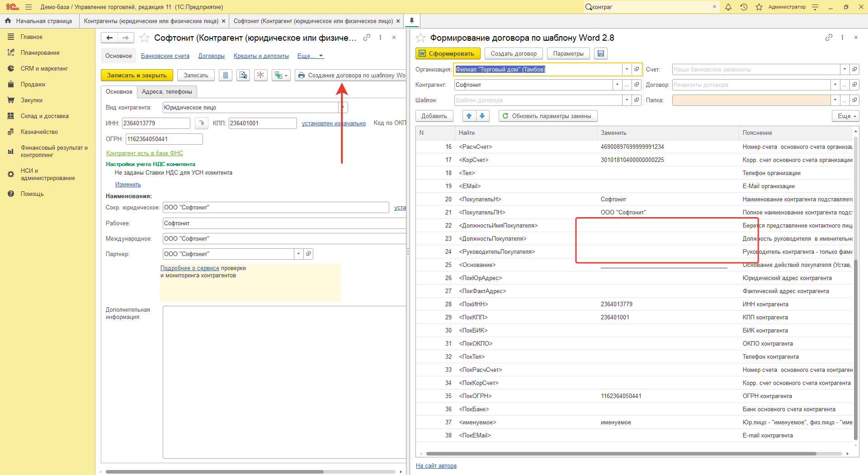Viewport: 868px width, 475px height.
Task: Expand the green icon dropdown in toolbar
Action: tap(281, 75)
